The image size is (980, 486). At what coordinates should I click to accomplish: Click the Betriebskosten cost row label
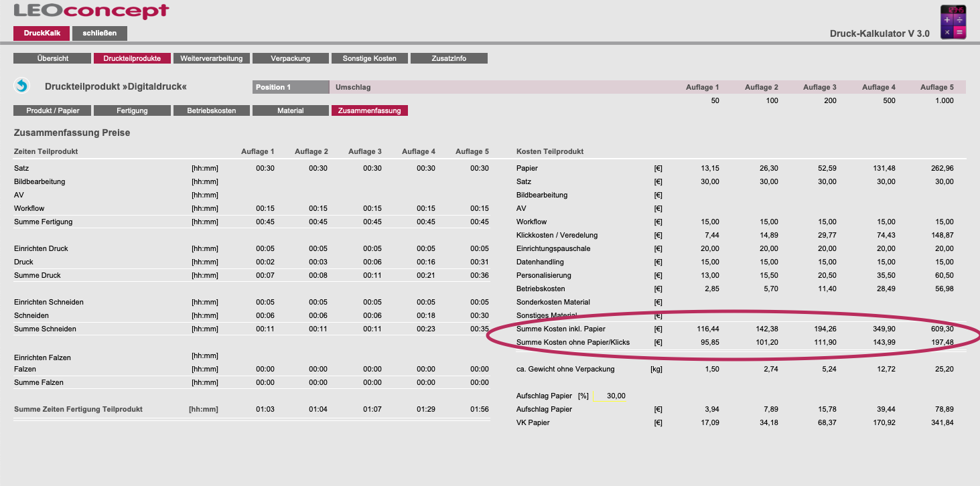point(541,289)
